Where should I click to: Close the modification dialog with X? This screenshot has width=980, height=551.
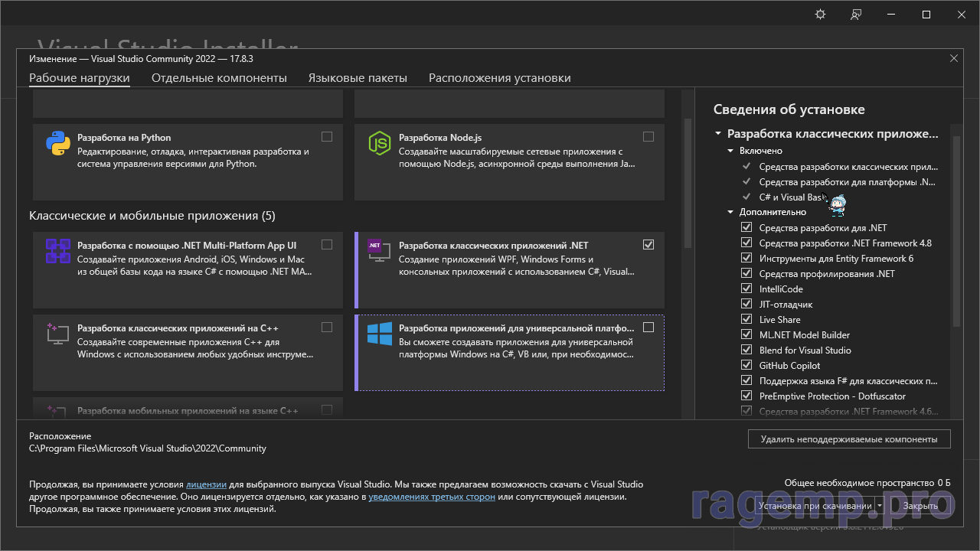(x=954, y=58)
